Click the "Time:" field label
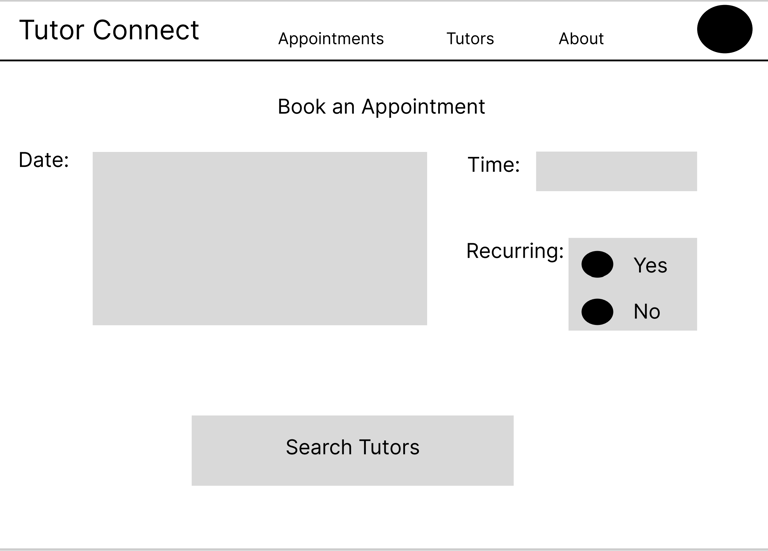 click(x=494, y=165)
